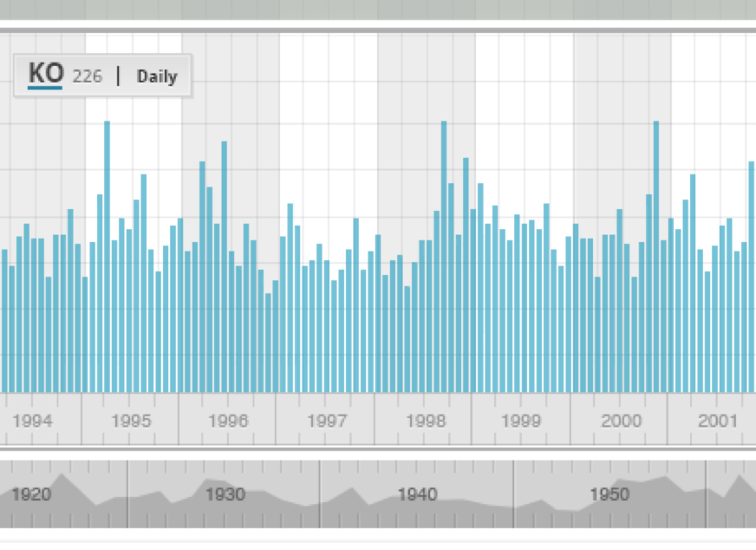Screen dimensions: 756x550
Task: Select the 1999 label on the time axis
Action: point(522,421)
